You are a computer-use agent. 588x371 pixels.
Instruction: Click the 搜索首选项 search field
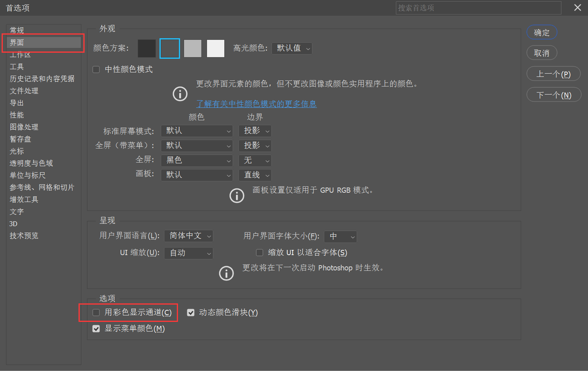coord(478,8)
